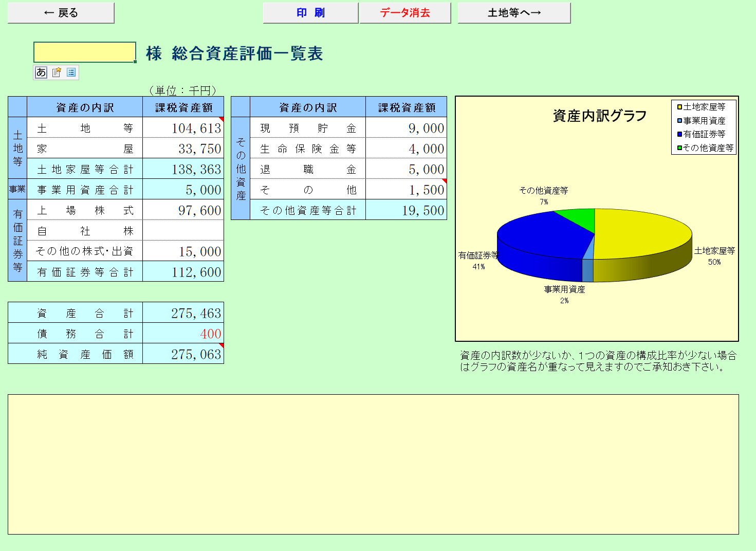Select the 土地等 value 104,613
756x551 pixels.
[183, 127]
